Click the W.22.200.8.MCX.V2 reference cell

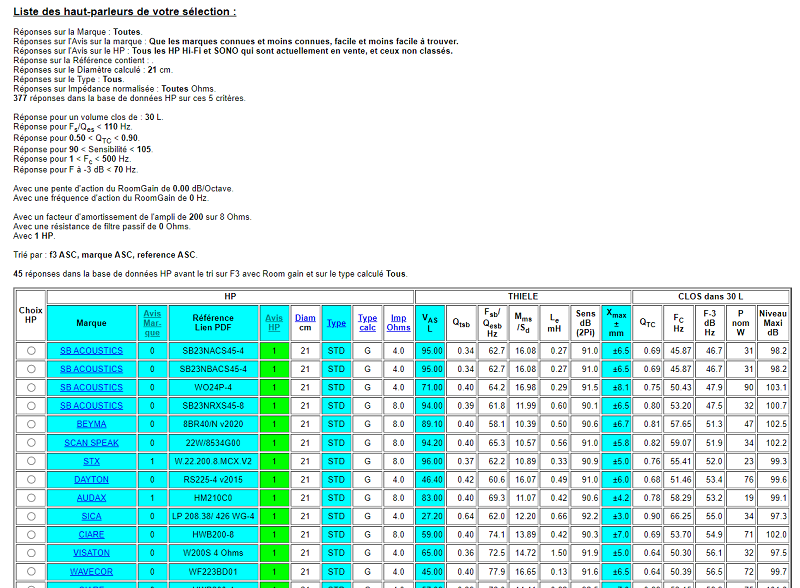[x=213, y=461]
